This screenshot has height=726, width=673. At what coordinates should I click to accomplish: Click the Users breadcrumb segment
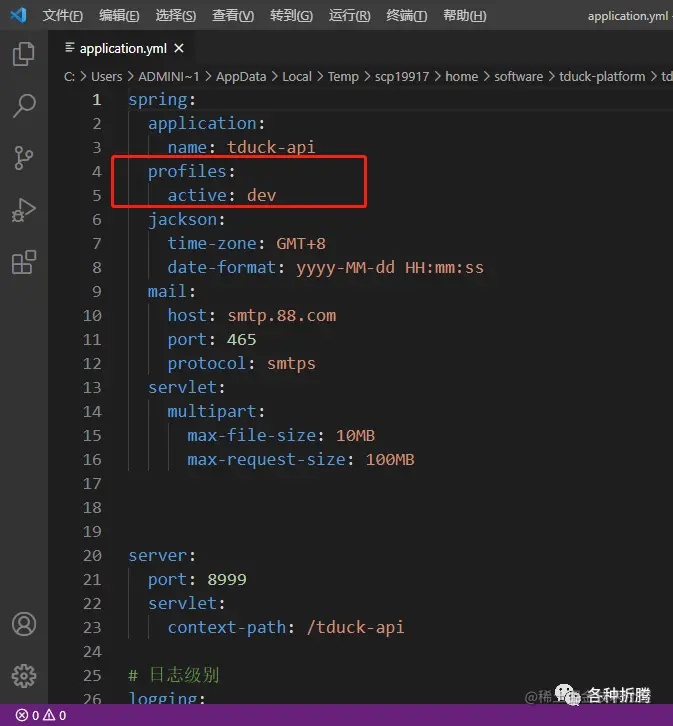106,76
